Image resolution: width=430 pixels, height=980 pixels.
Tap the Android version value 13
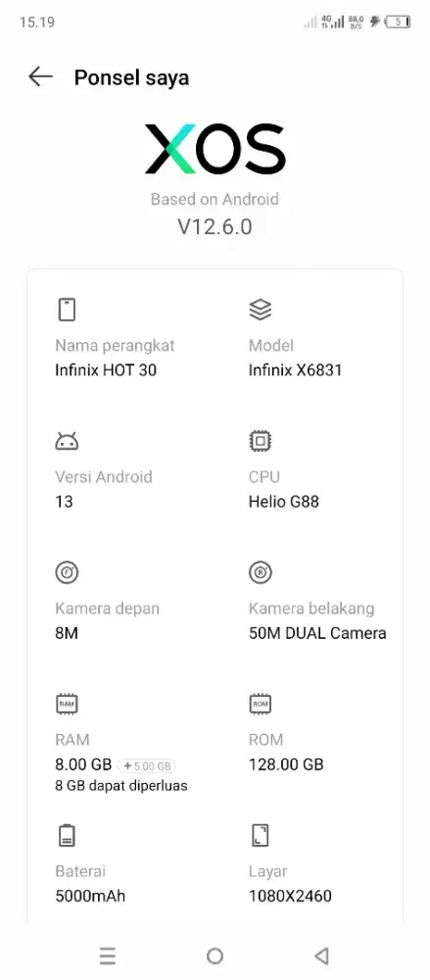point(64,501)
